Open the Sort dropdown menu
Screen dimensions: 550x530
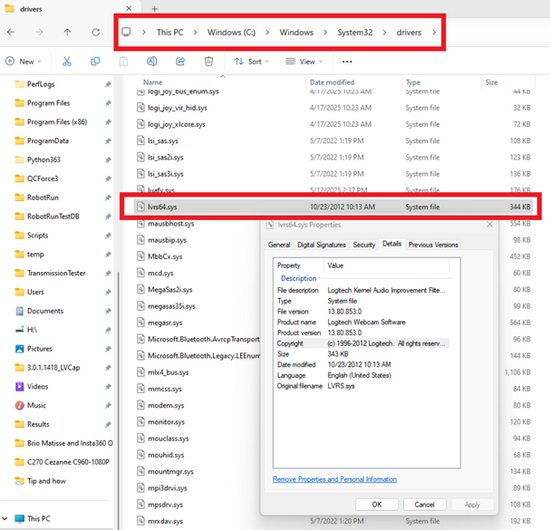coord(252,61)
